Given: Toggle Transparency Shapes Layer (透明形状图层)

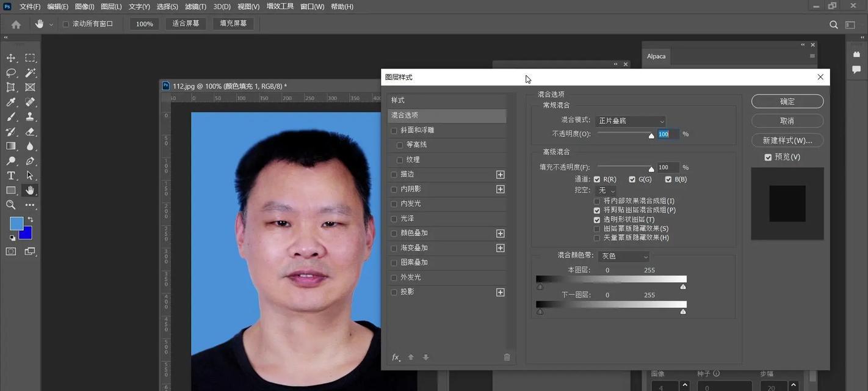Looking at the screenshot, I should pyautogui.click(x=597, y=220).
